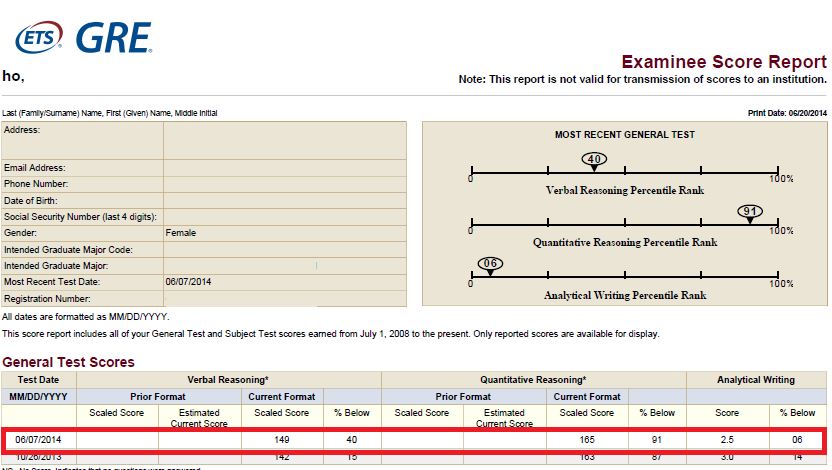Image resolution: width=832 pixels, height=470 pixels.
Task: Select 06/07/2014 beside Most Recent Test Date
Action: coord(188,282)
